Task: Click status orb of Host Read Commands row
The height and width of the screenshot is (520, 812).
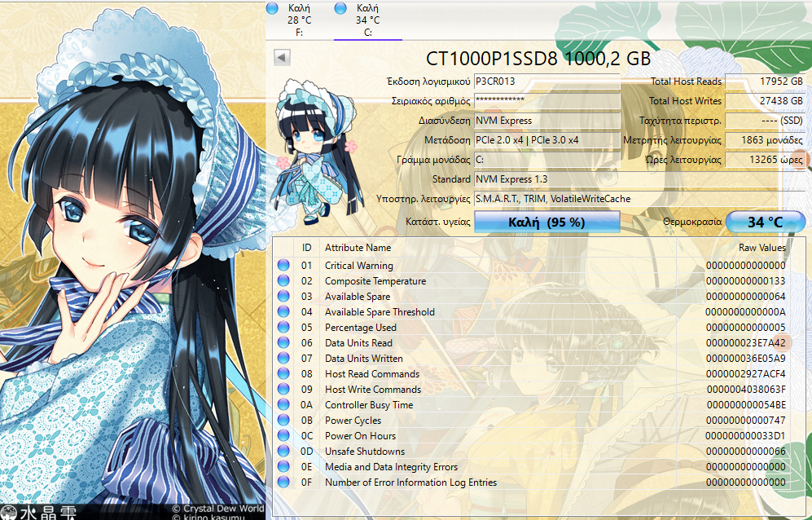Action: (x=283, y=373)
